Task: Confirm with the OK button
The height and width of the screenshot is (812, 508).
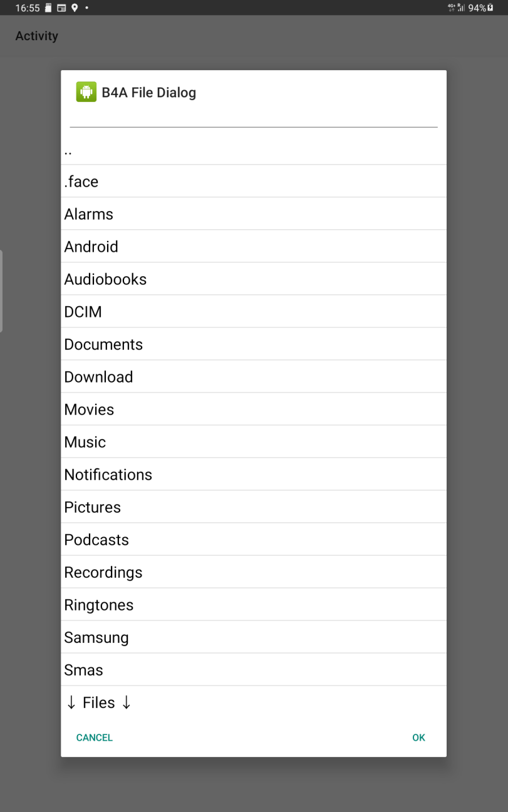Action: (x=418, y=737)
